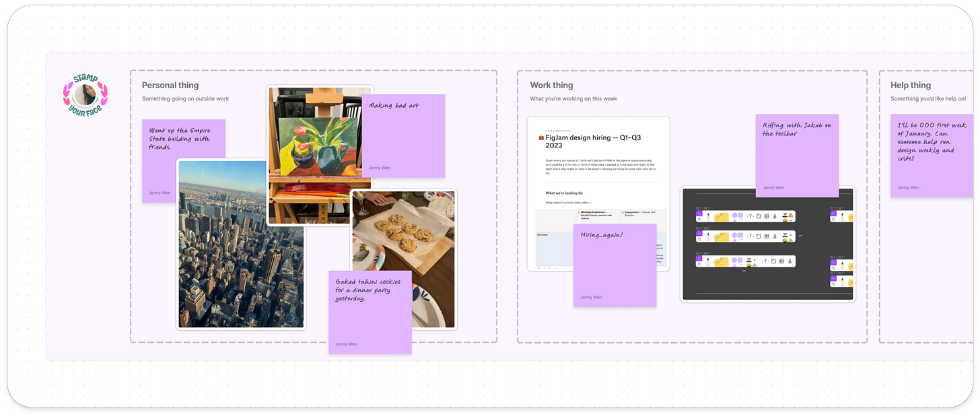Open the dark toolbar mockups image
980x417 pixels.
pyautogui.click(x=767, y=244)
